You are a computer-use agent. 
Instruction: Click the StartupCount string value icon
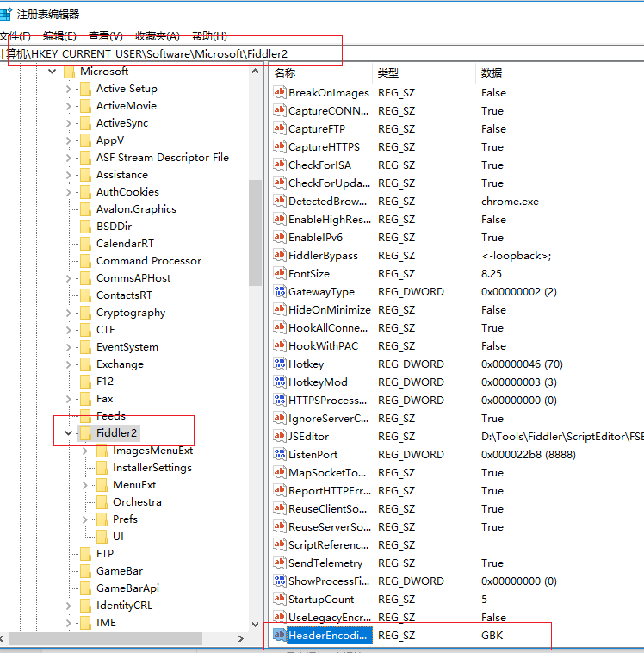coord(279,599)
